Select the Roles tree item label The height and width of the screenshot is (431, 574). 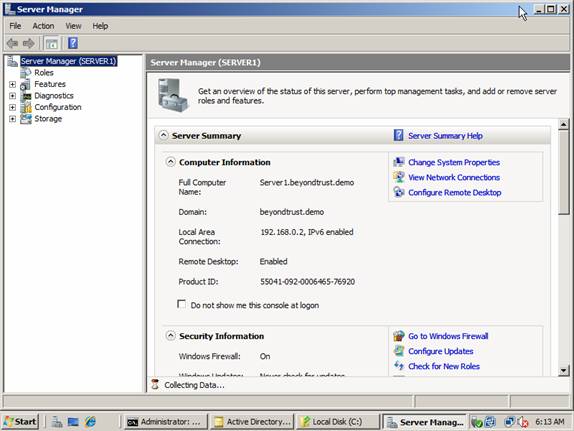pyautogui.click(x=44, y=73)
